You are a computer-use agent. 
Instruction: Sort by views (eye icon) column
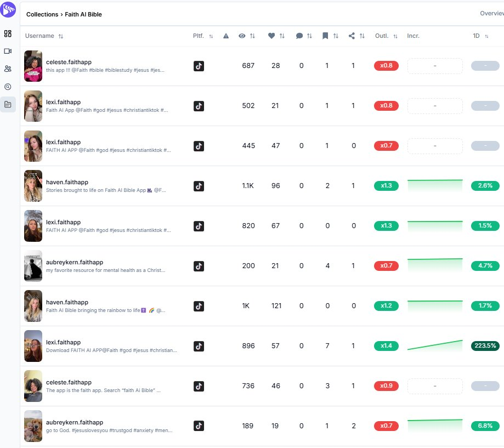click(247, 36)
